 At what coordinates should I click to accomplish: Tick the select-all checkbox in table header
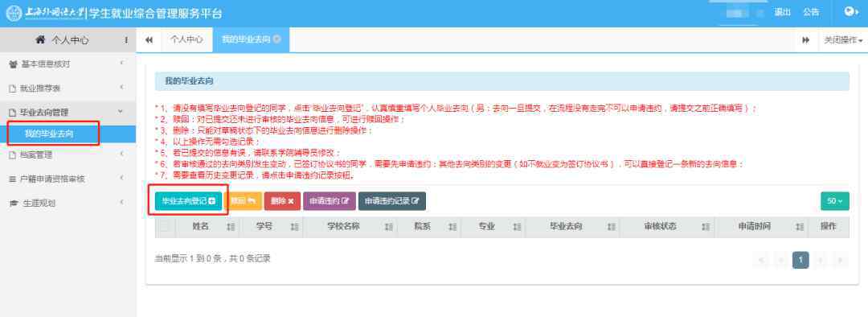(x=165, y=227)
